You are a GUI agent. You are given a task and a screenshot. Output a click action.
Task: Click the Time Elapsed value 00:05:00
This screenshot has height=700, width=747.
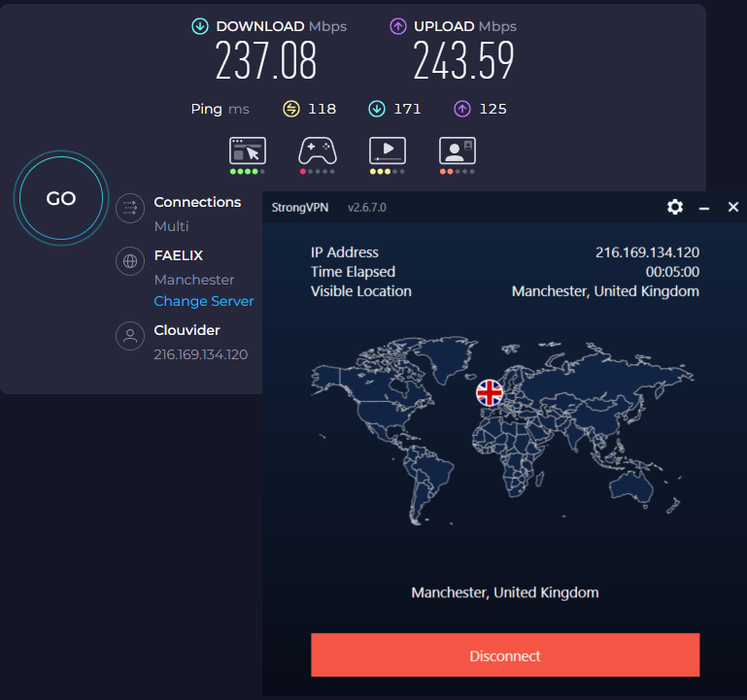(x=672, y=272)
